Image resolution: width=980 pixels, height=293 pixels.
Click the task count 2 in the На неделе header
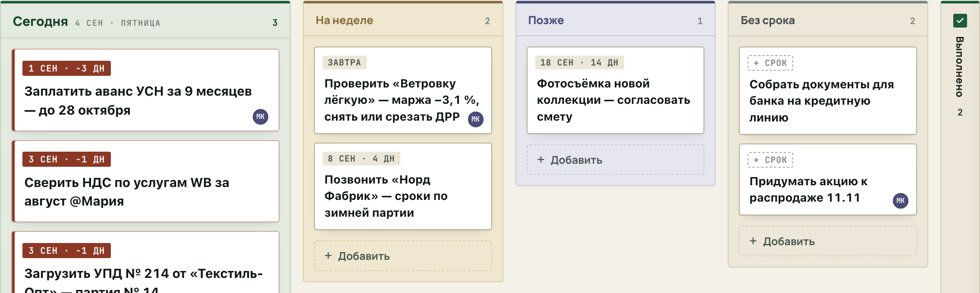point(487,21)
